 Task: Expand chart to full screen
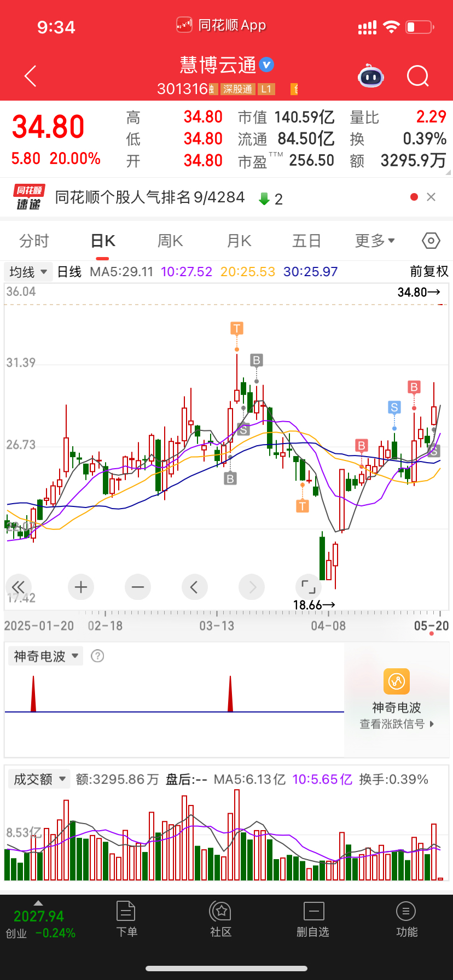point(309,587)
